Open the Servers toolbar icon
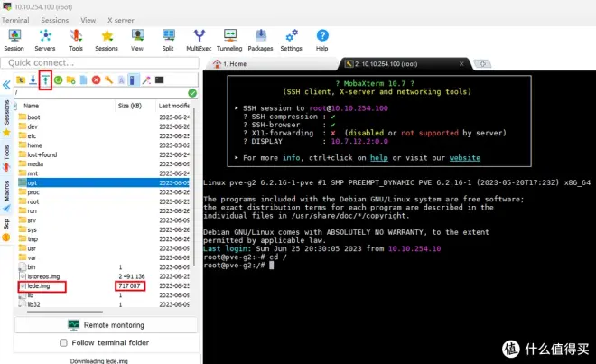This screenshot has width=596, height=364. 45,40
